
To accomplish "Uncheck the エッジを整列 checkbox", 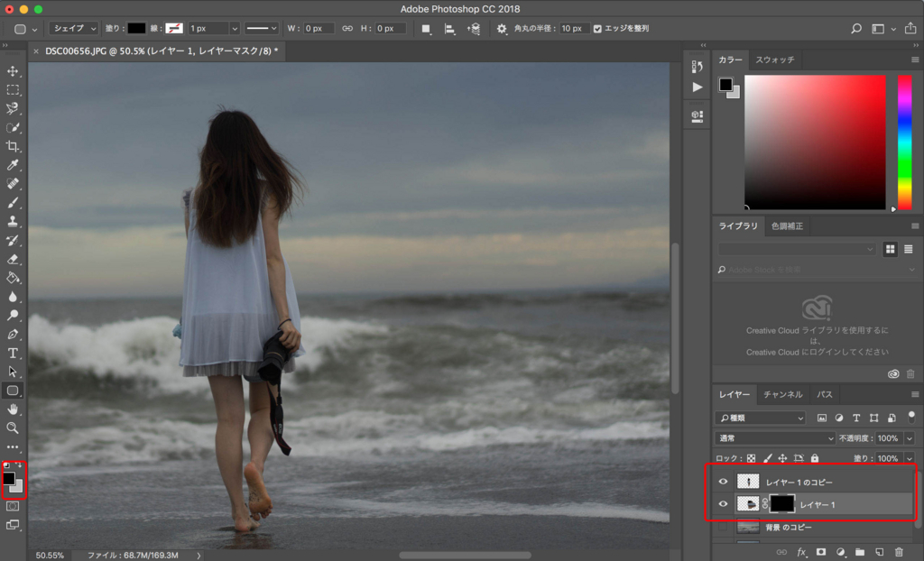I will 597,29.
